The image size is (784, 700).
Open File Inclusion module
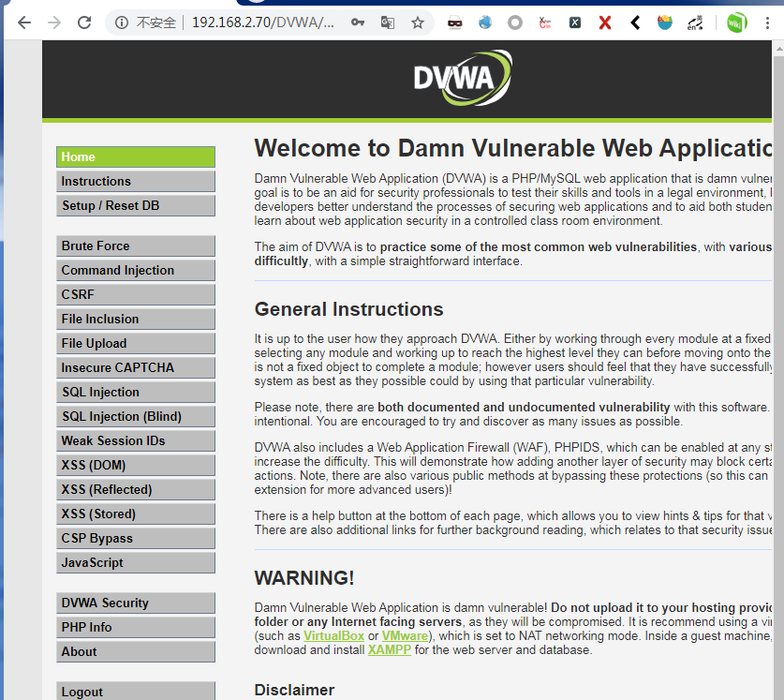(x=136, y=320)
